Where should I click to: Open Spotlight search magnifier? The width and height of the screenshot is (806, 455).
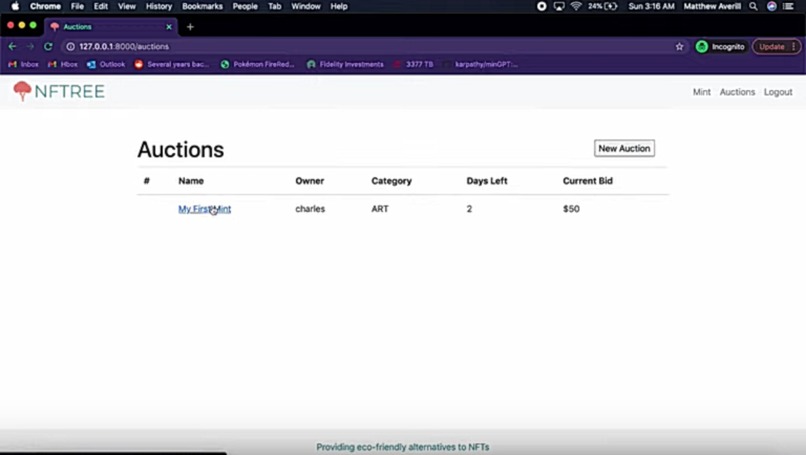coord(753,6)
